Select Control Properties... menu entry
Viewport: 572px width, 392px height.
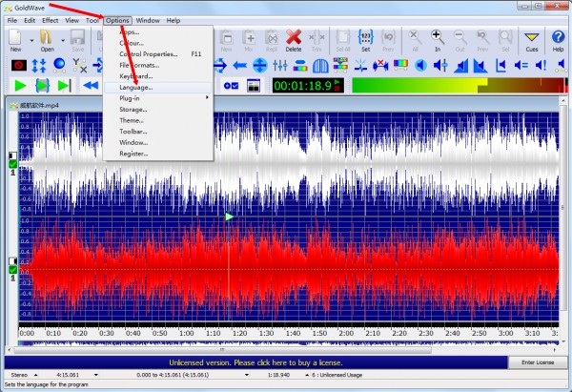point(158,54)
